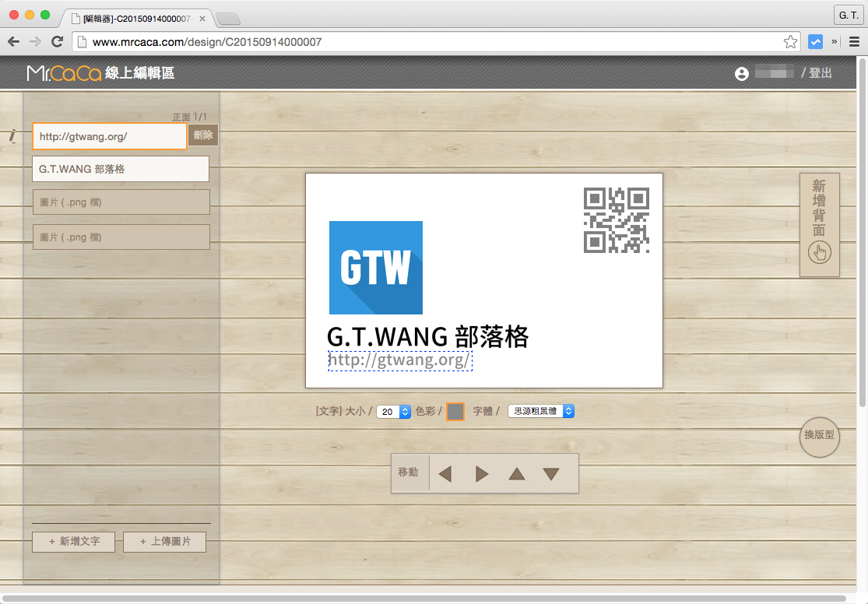Viewport: 868px width, 604px height.
Task: Click 上傳圖片 to upload image
Action: pos(164,542)
